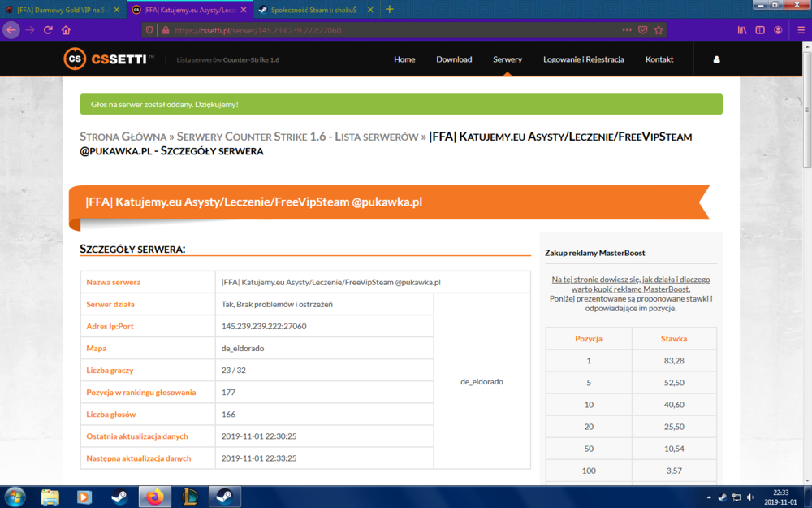Go back using the browser back arrow
Viewport: 812px width, 508px height.
click(11, 30)
